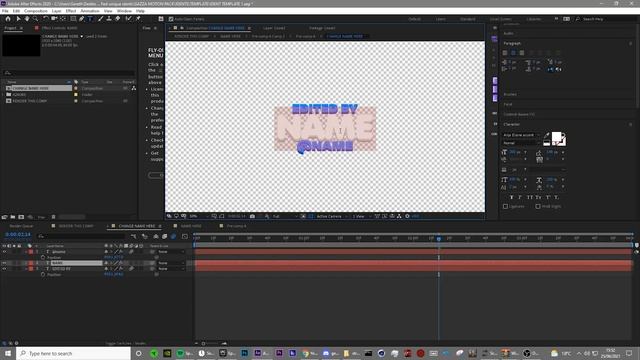Select the Zoom magnifier tool
The width and height of the screenshot is (640, 360).
36,19
